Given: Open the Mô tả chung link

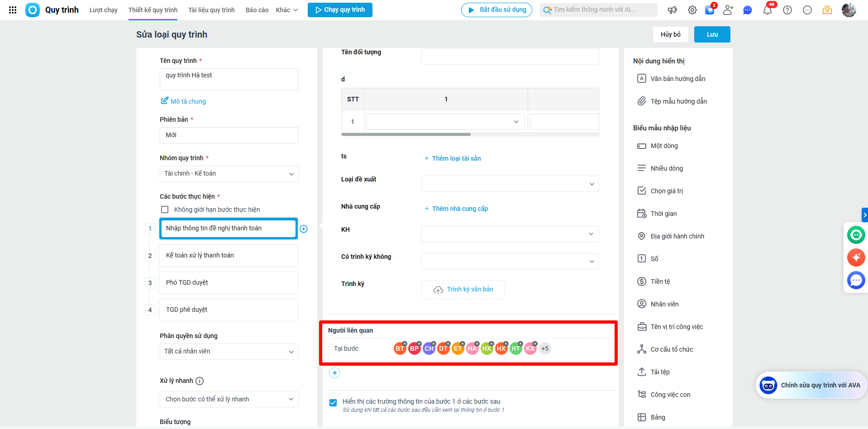Looking at the screenshot, I should [183, 101].
